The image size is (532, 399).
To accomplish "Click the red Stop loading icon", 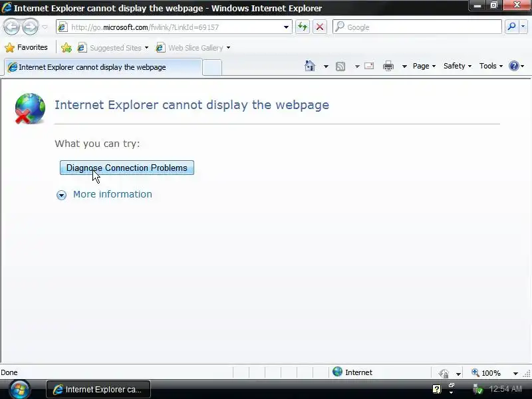I will pos(320,27).
